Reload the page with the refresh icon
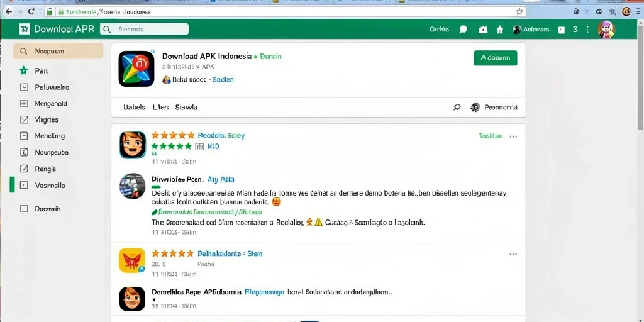The image size is (644, 322). coord(31,12)
